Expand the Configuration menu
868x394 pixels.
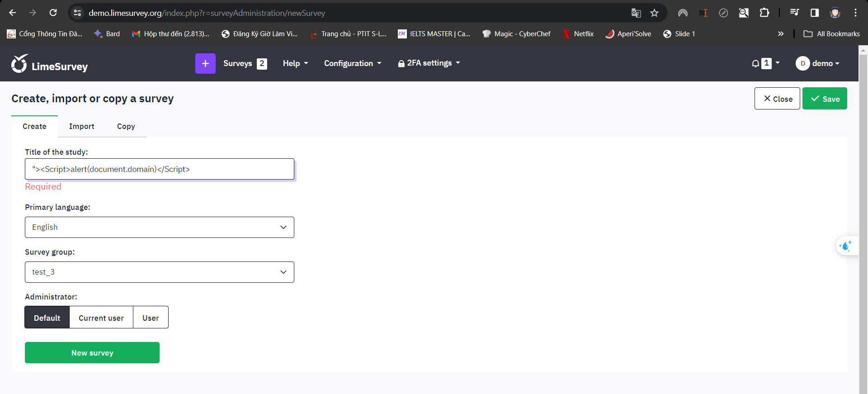pyautogui.click(x=353, y=63)
